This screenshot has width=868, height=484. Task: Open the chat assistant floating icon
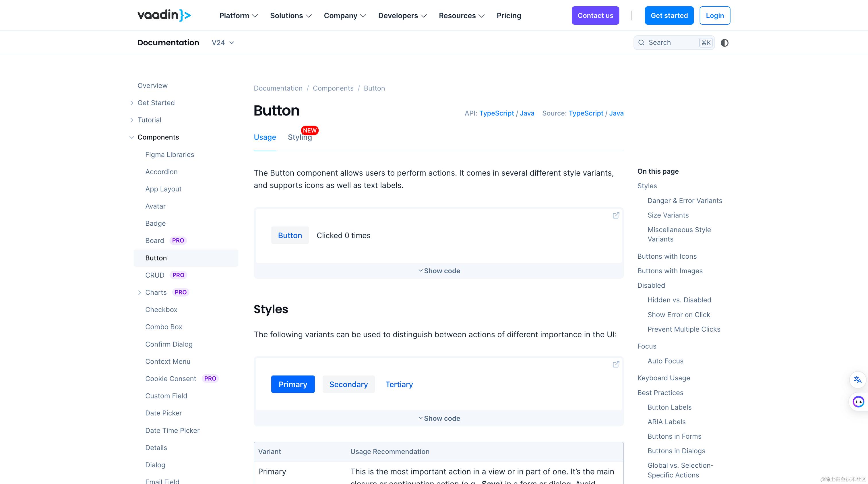(858, 401)
